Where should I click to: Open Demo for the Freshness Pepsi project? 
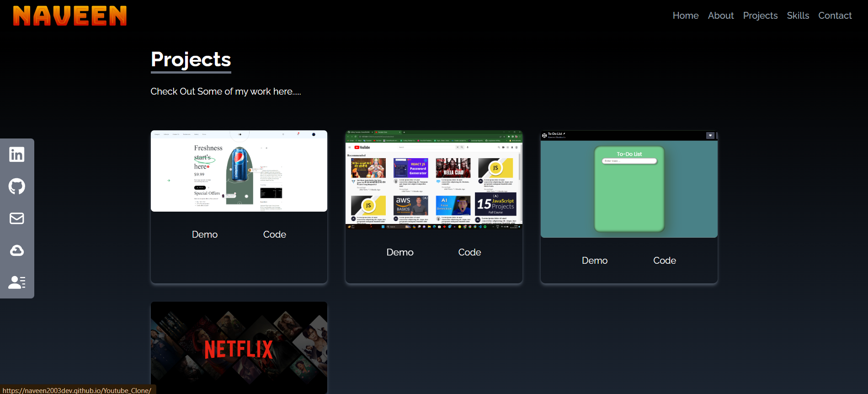205,234
